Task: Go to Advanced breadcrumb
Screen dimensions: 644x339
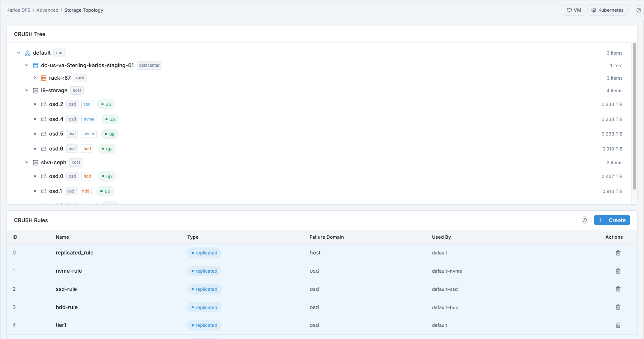Action: click(x=47, y=10)
